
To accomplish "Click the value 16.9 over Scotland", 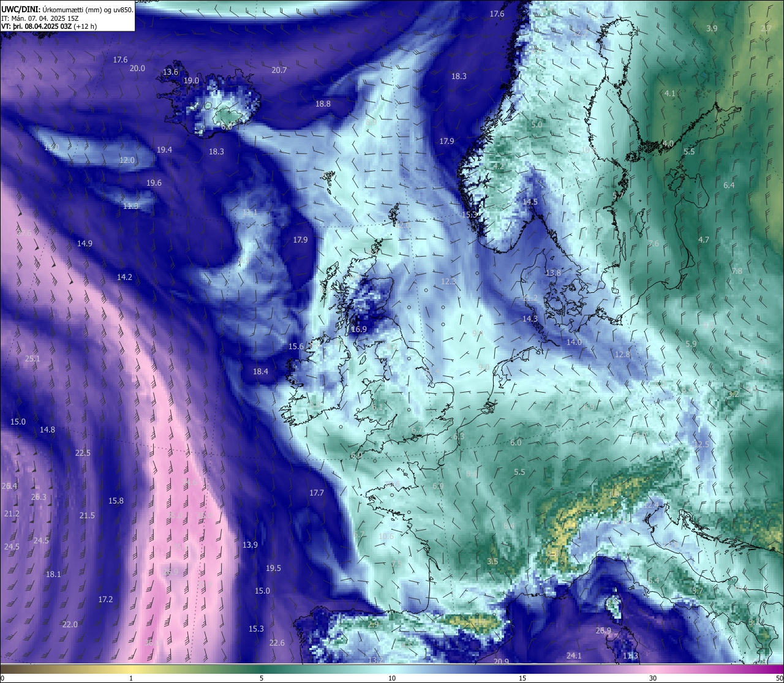I will (359, 330).
